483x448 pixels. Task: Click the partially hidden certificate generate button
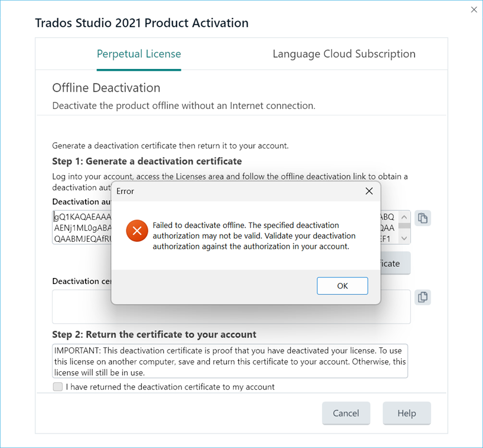tap(396, 263)
